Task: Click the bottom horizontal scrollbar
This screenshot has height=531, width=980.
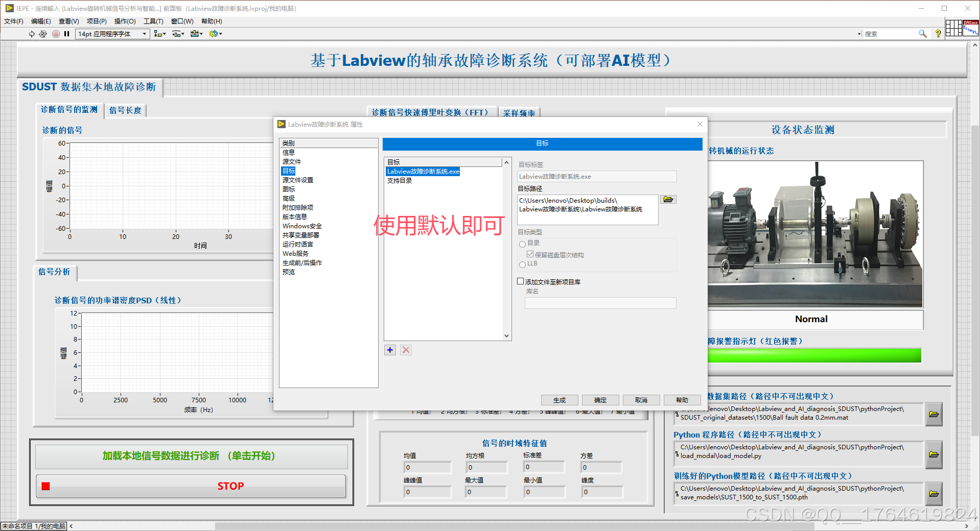Action: click(515, 526)
